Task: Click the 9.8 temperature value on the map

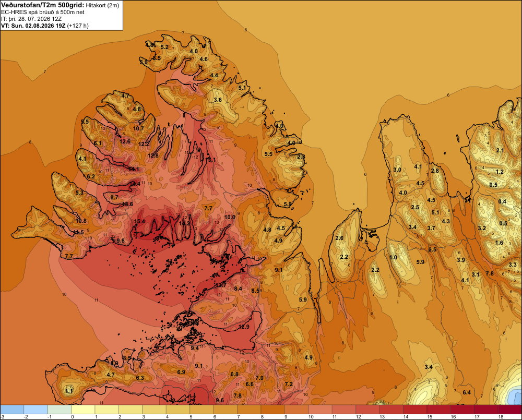Action: [x=121, y=241]
